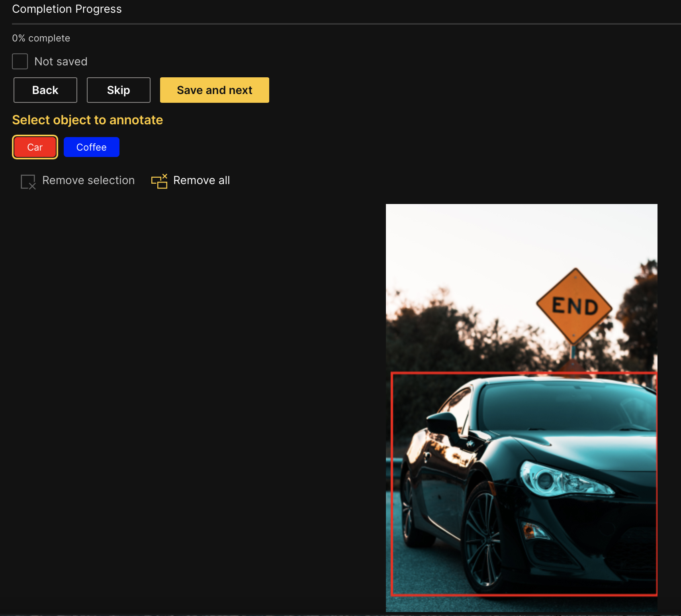Click the orange END sign in the image
This screenshot has width=681, height=616.
pyautogui.click(x=574, y=306)
